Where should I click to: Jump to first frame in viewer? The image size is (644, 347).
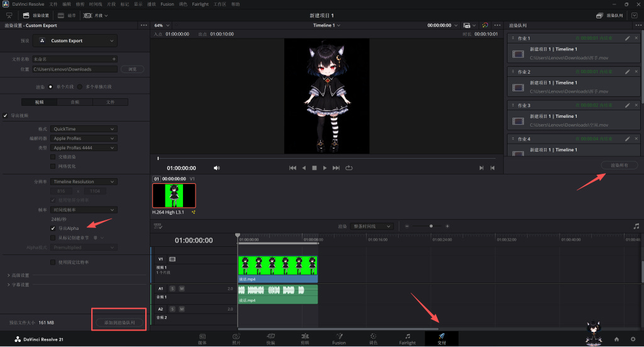[x=292, y=168]
